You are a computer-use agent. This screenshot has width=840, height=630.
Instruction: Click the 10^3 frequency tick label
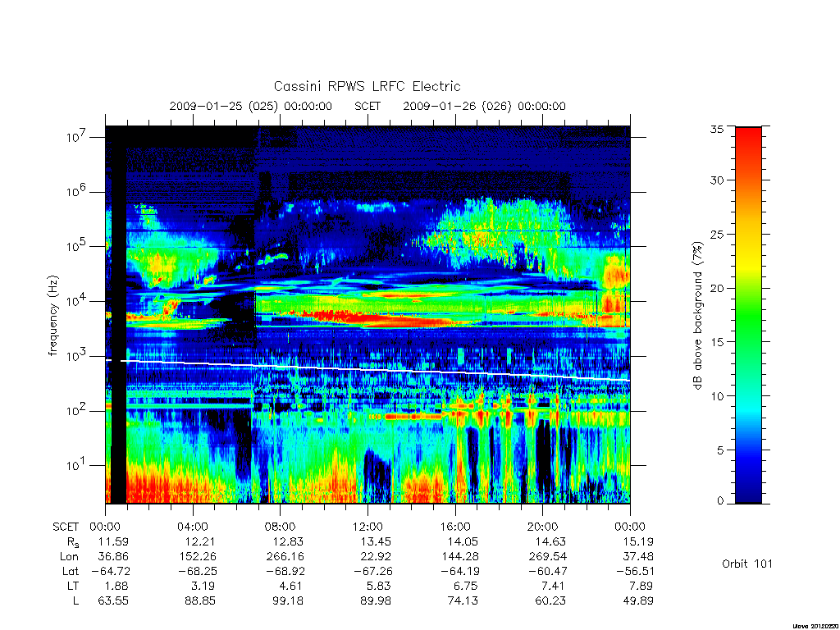coord(77,356)
